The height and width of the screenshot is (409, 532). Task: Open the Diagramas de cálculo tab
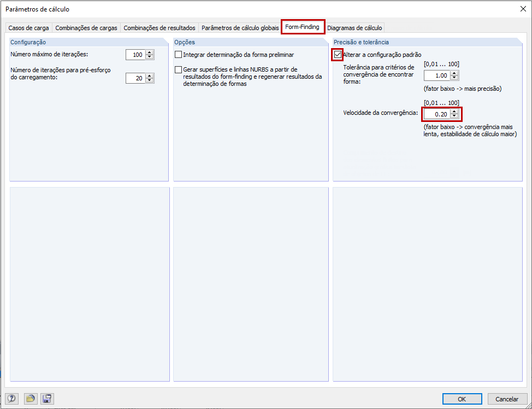click(354, 28)
